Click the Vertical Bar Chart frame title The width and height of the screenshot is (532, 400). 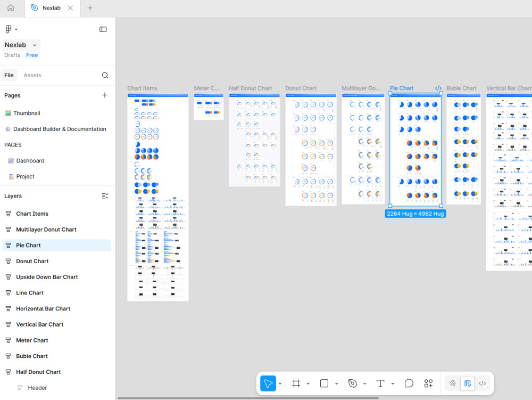509,88
